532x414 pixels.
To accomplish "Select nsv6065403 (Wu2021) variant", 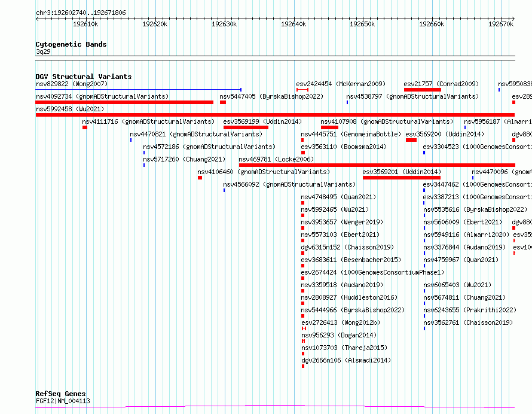I will point(457,285).
